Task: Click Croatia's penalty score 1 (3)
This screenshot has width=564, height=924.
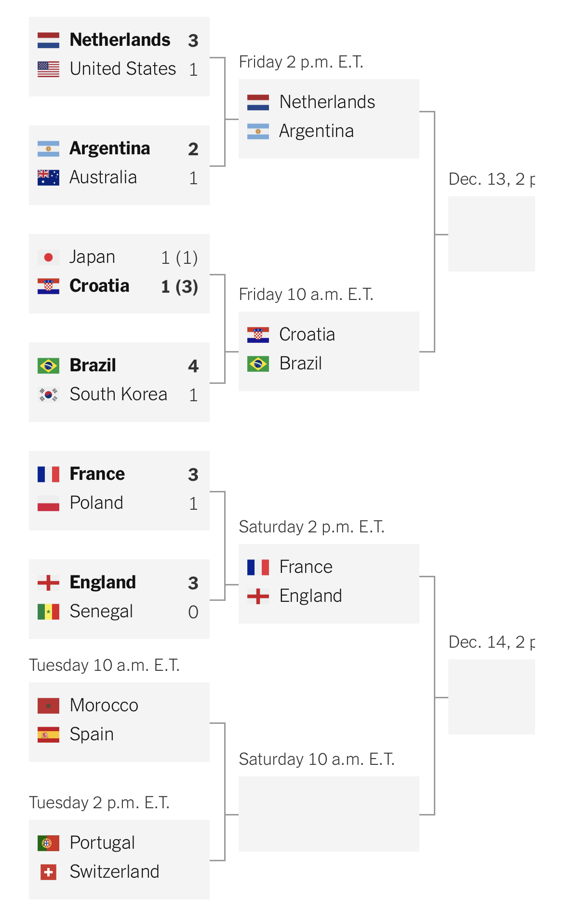Action: [179, 286]
